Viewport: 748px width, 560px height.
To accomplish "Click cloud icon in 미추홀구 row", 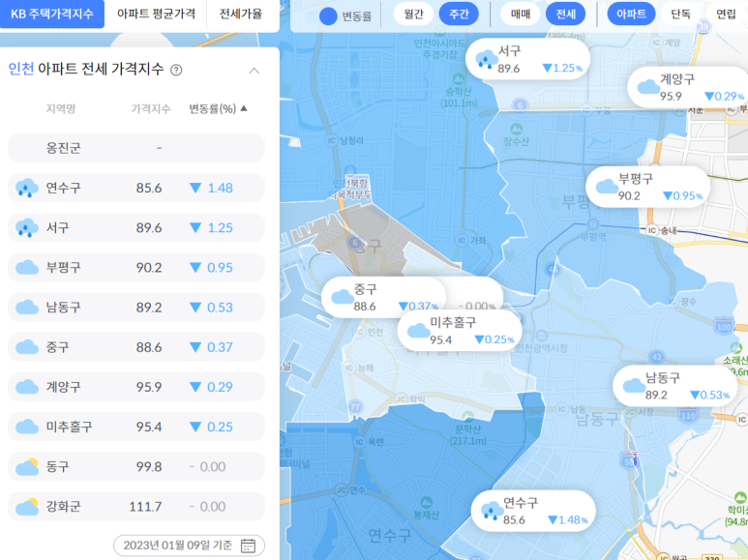I will click(x=27, y=427).
